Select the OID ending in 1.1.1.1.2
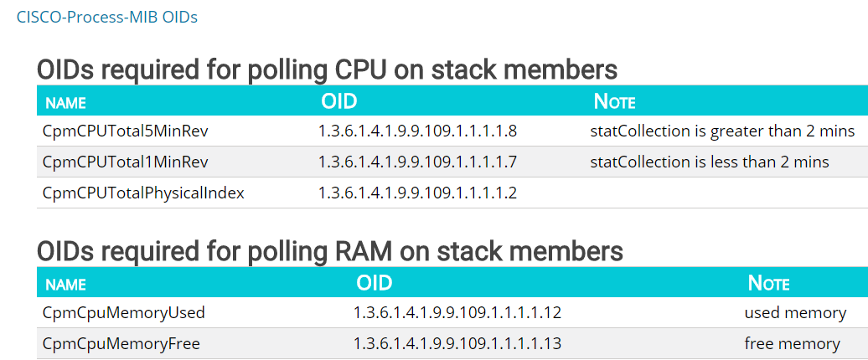Viewport: 868px width, 360px height. (417, 193)
